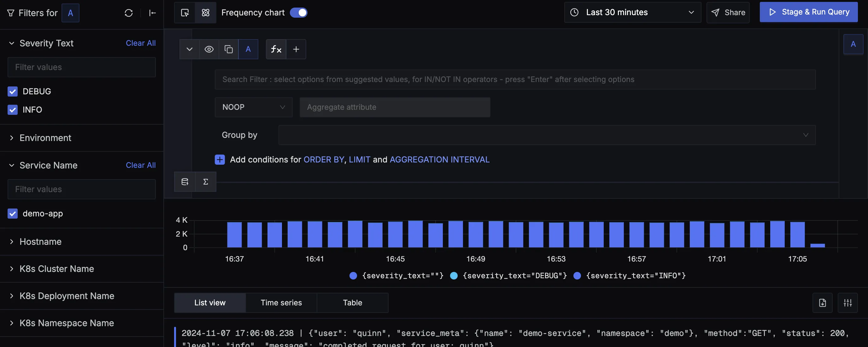This screenshot has height=347, width=868.
Task: Click the filter funnel icon
Action: [11, 13]
